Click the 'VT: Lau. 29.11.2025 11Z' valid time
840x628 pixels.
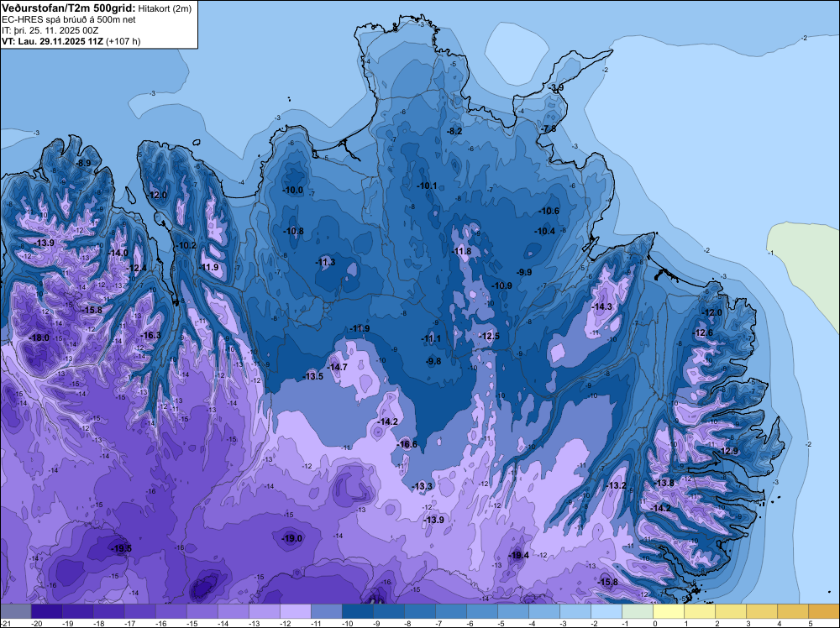pos(53,41)
